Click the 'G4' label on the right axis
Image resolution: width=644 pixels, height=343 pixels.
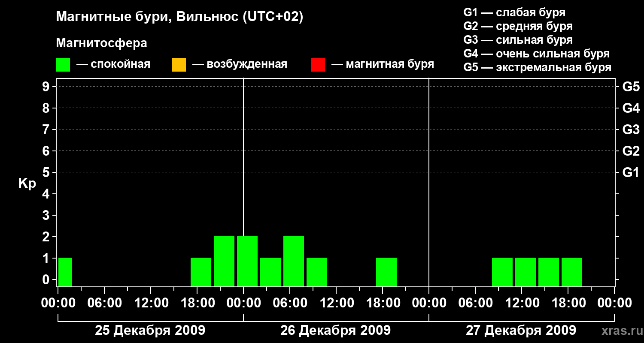coord(631,108)
